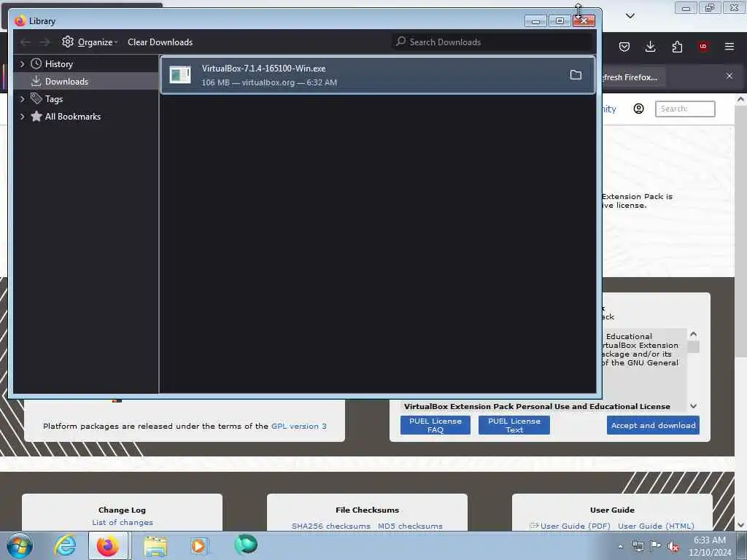
Task: Open Windows Media Player from taskbar
Action: pyautogui.click(x=199, y=545)
